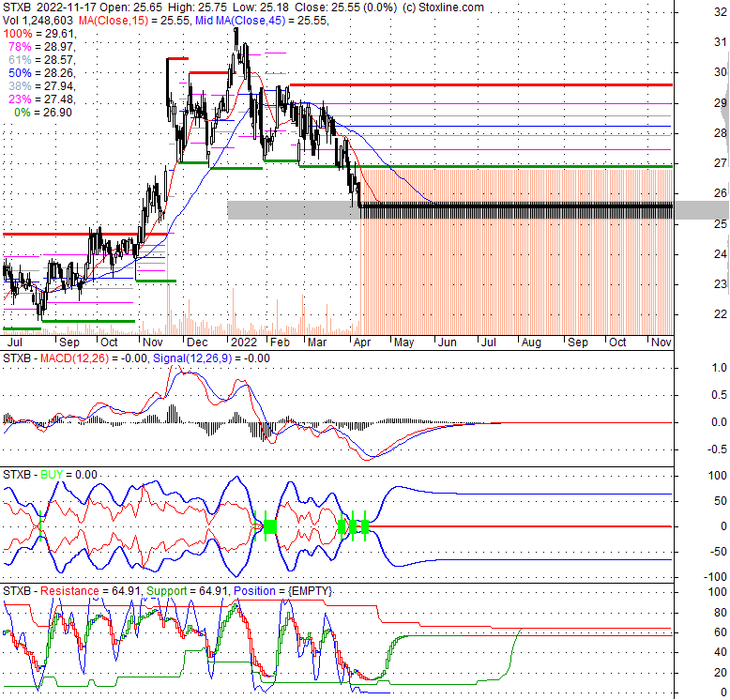Select the blue Mid MA(Close,45) legend label
The image size is (730, 700).
(240, 21)
